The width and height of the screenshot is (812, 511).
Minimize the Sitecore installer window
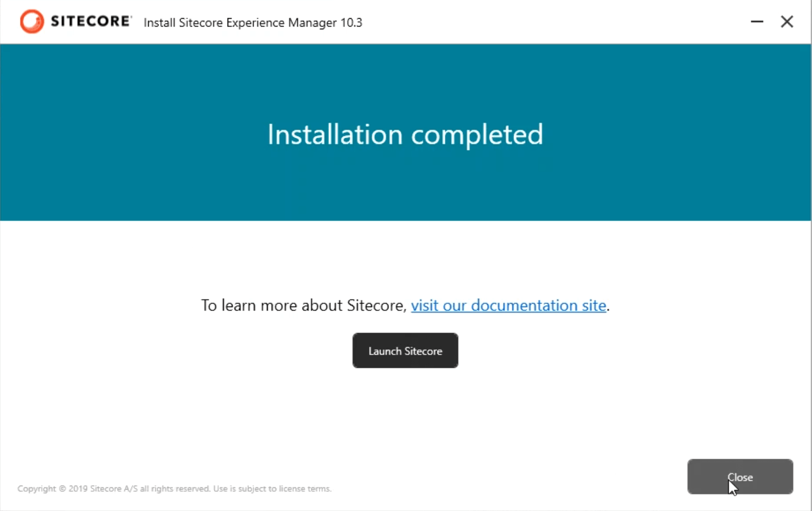pos(757,21)
